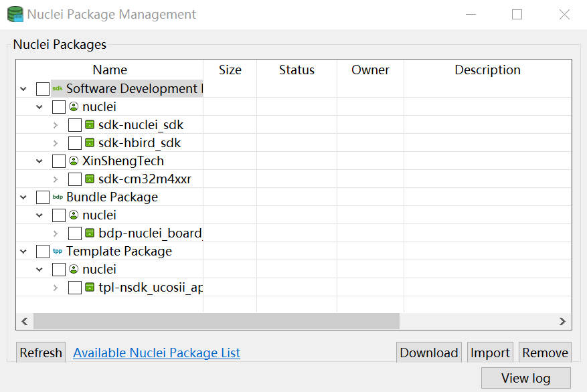Click the package icon next to tpl-nsdk_ucosii
The width and height of the screenshot is (587, 392).
[x=90, y=287]
